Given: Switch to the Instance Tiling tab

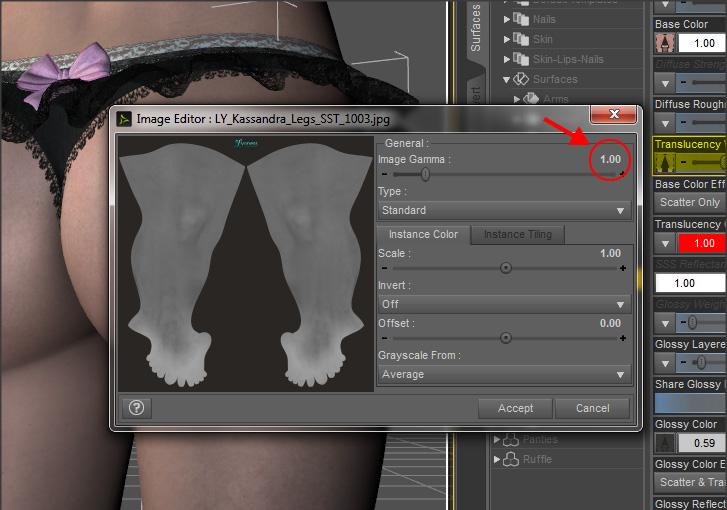Looking at the screenshot, I should [x=518, y=235].
